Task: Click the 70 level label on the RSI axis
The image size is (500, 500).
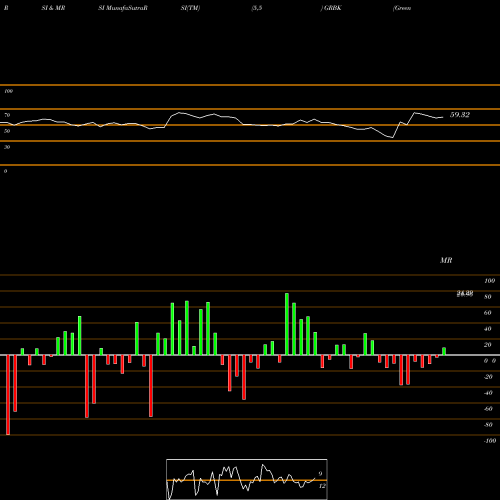Action: point(7,115)
